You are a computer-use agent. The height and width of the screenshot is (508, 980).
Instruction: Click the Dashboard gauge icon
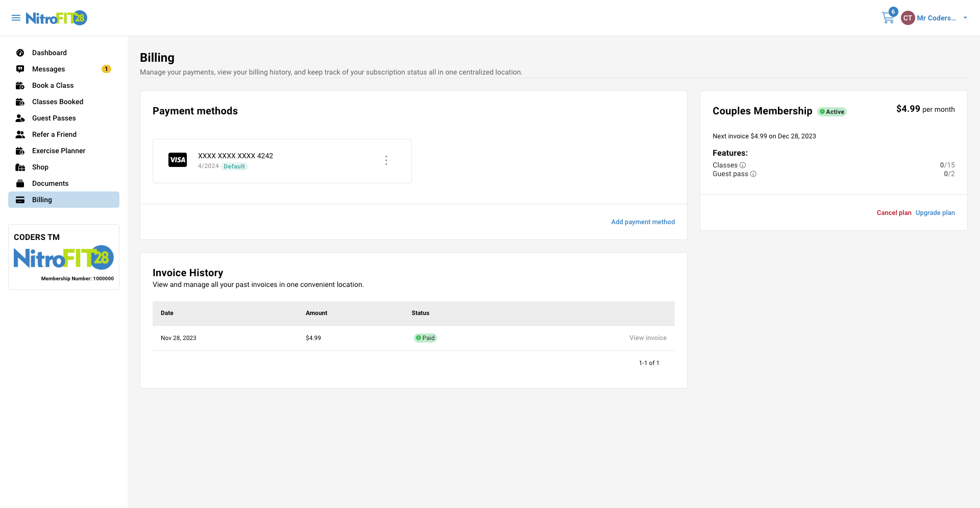pyautogui.click(x=20, y=53)
